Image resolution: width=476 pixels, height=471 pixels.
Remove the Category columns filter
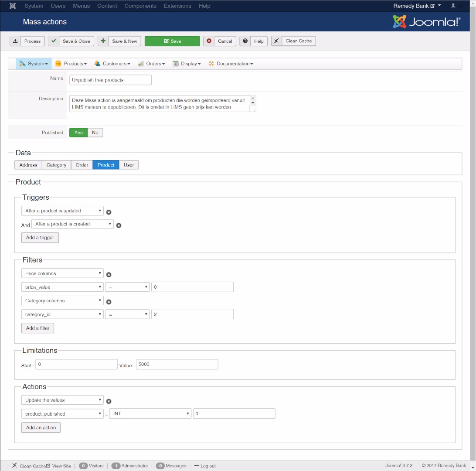tap(109, 302)
